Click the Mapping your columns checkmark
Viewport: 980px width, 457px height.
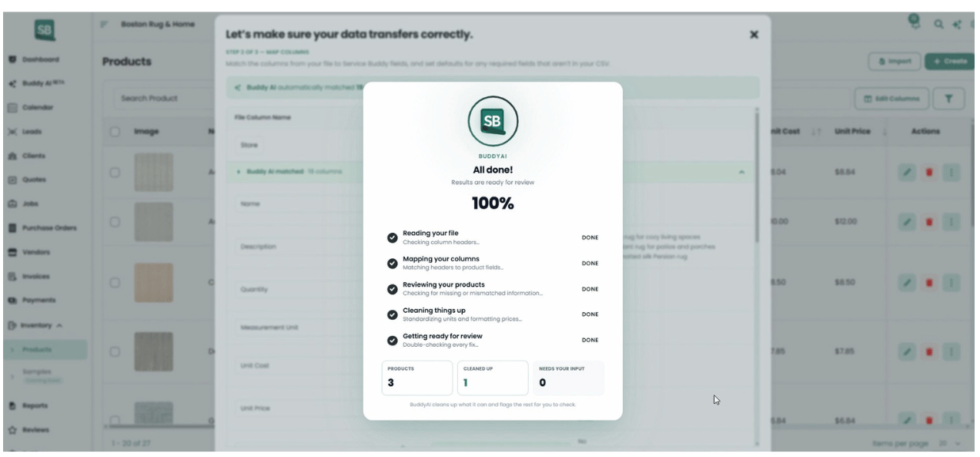click(x=393, y=264)
